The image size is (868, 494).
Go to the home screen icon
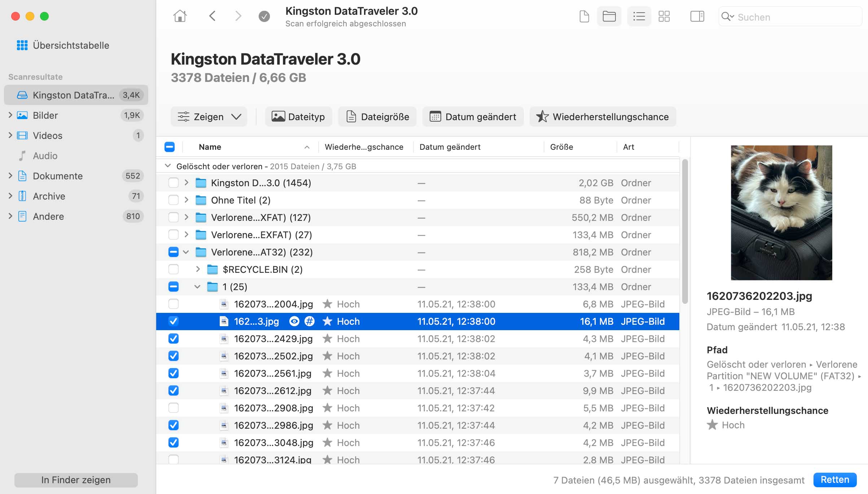click(180, 16)
